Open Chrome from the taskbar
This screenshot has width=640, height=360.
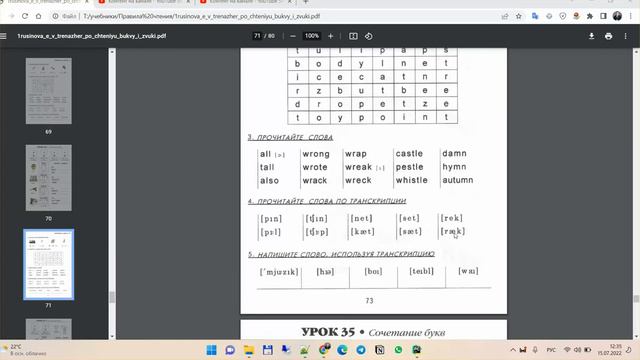pos(324,350)
